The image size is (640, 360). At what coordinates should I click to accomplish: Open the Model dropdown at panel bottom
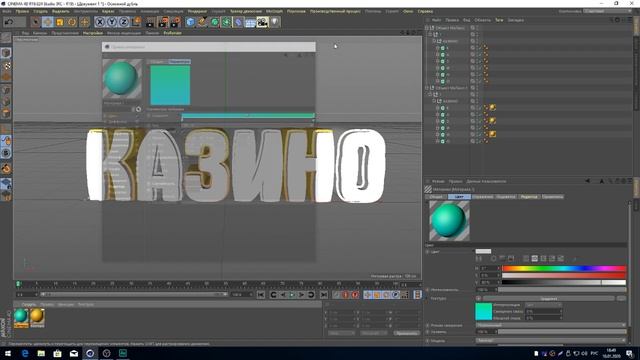point(551,340)
